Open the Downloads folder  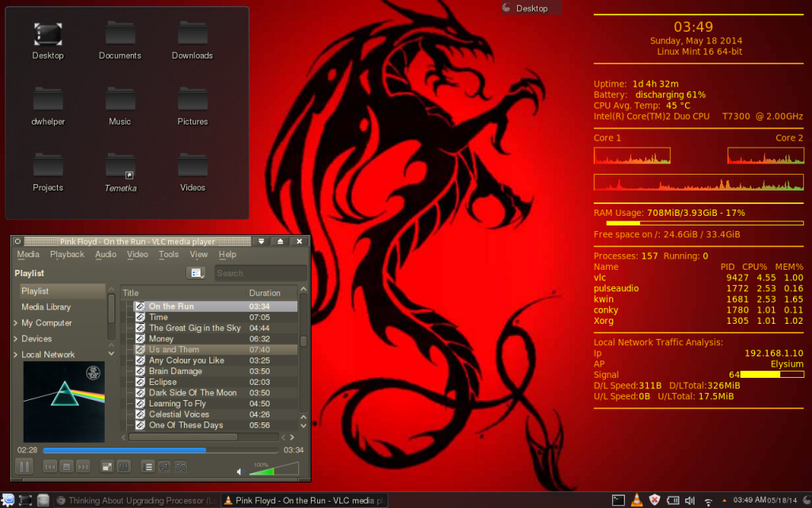click(193, 41)
